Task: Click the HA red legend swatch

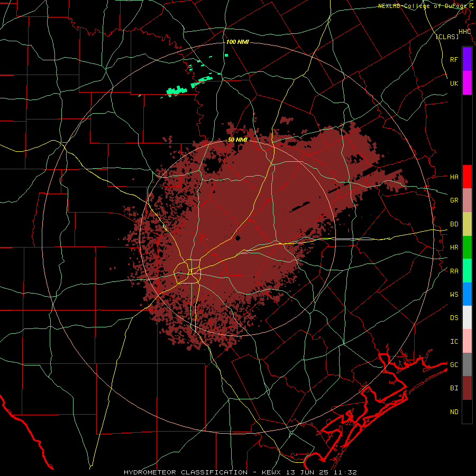Action: [x=467, y=177]
